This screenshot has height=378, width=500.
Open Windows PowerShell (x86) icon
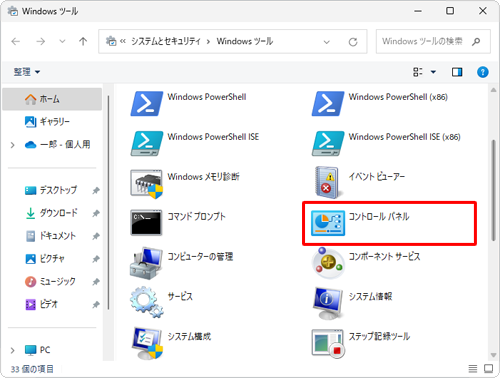328,104
